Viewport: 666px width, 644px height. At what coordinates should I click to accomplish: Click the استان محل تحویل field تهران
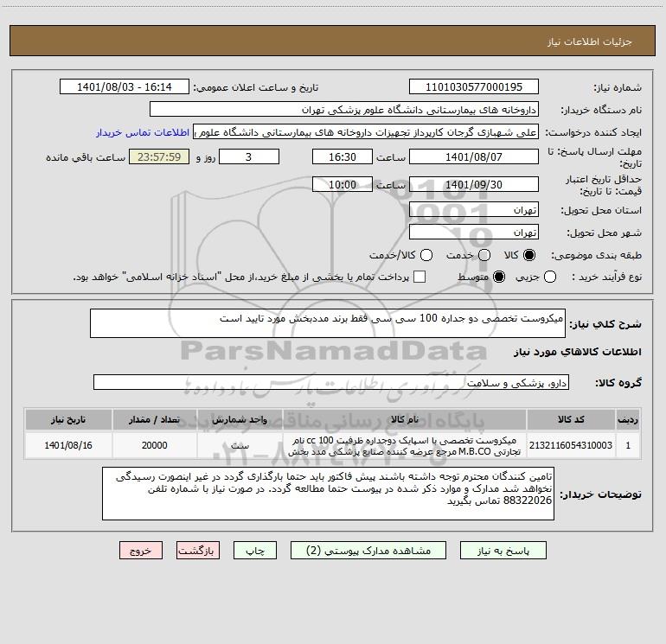point(474,209)
